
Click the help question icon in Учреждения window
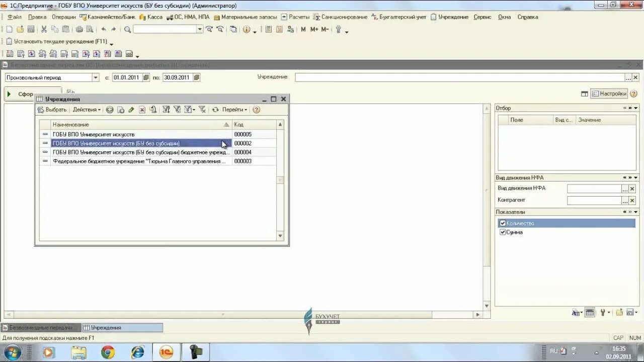click(257, 110)
